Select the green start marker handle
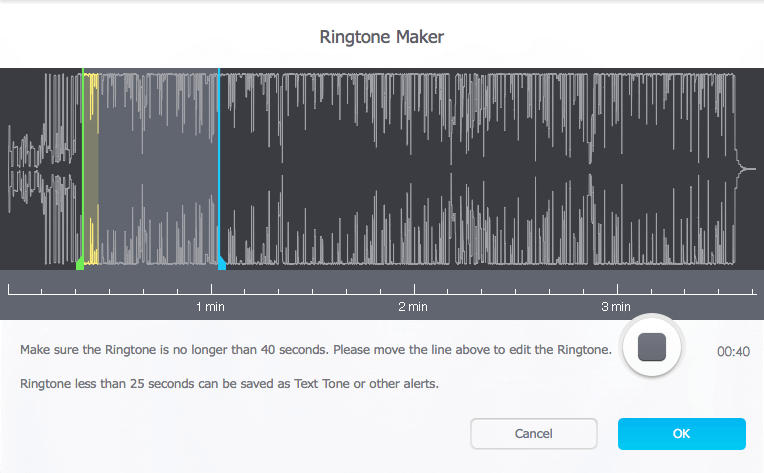Screen dimensions: 764x473 [x=80, y=263]
